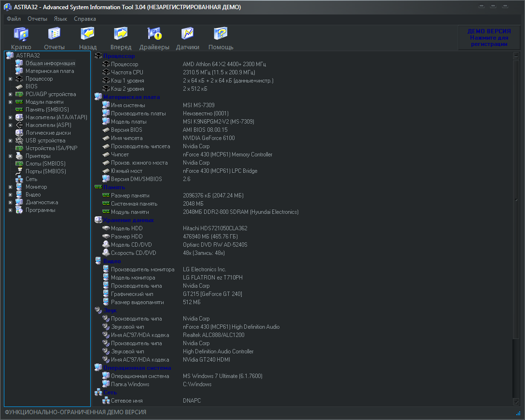
Task: Click the Материнская плата section heading
Action: click(131, 97)
